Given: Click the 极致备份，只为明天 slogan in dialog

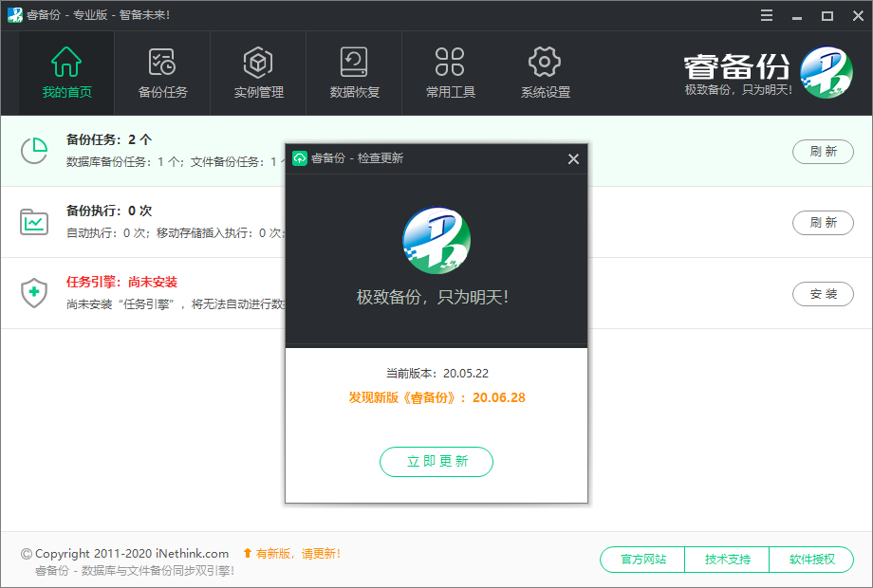Looking at the screenshot, I should [433, 297].
